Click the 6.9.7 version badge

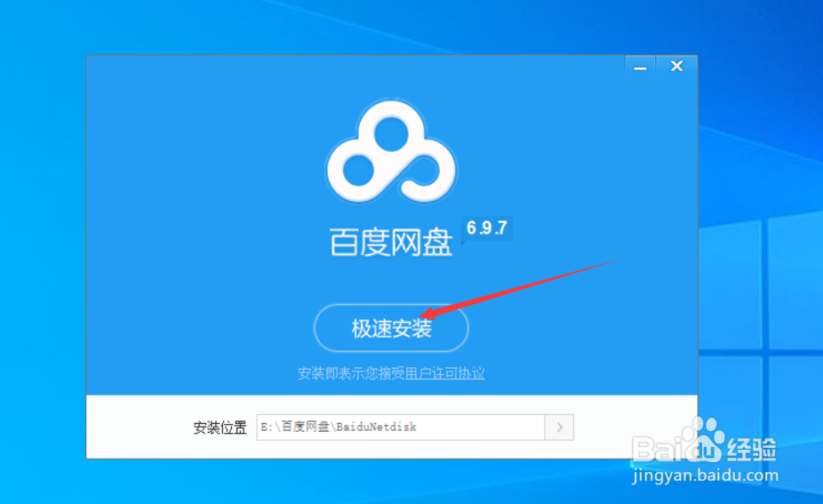486,228
